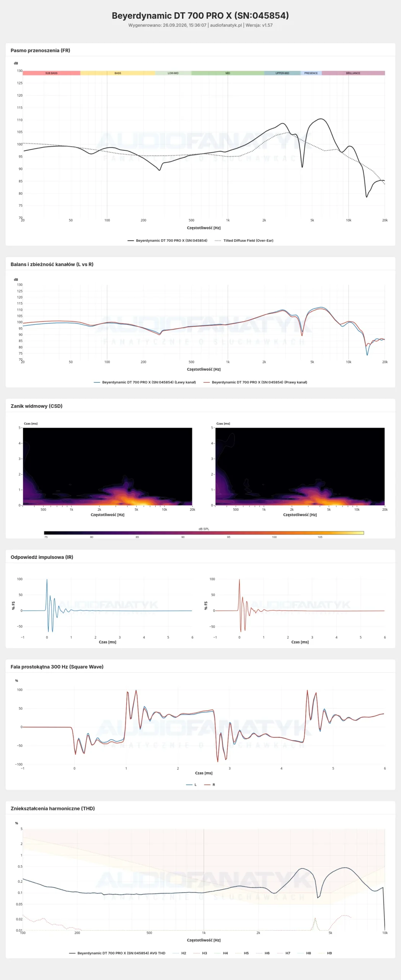This screenshot has height=980, width=401.
Task: Click the SUB BASS band label
Action: pyautogui.click(x=51, y=73)
